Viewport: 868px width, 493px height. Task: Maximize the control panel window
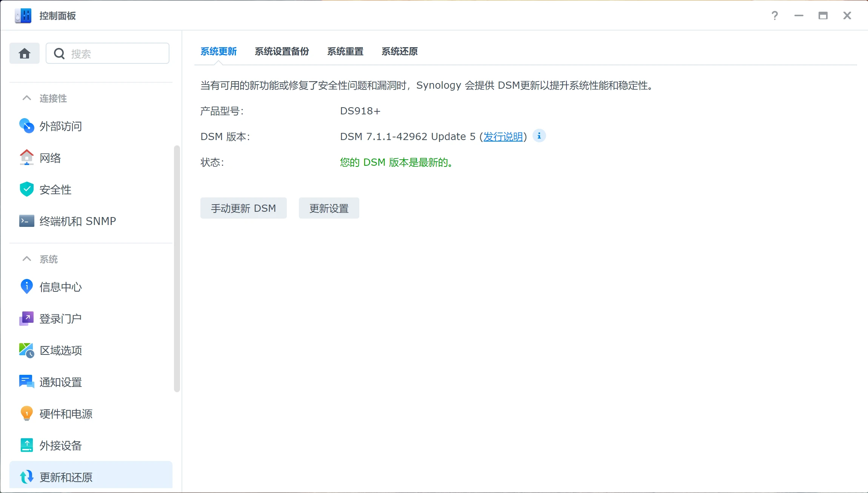823,15
